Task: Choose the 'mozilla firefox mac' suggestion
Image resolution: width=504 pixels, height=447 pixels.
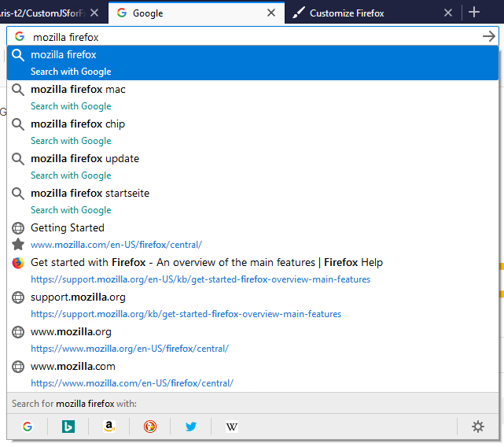Action: coord(252,98)
